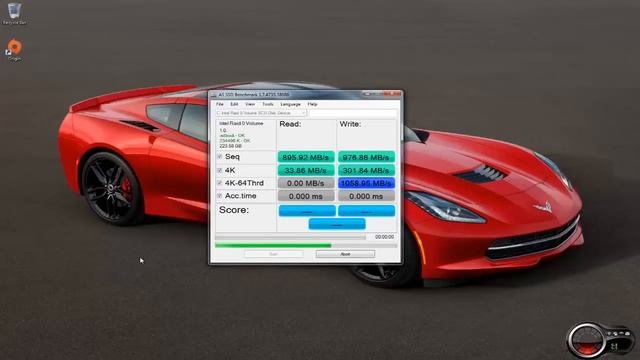Click the 00:00:00 elapsed time readout

[x=384, y=237]
